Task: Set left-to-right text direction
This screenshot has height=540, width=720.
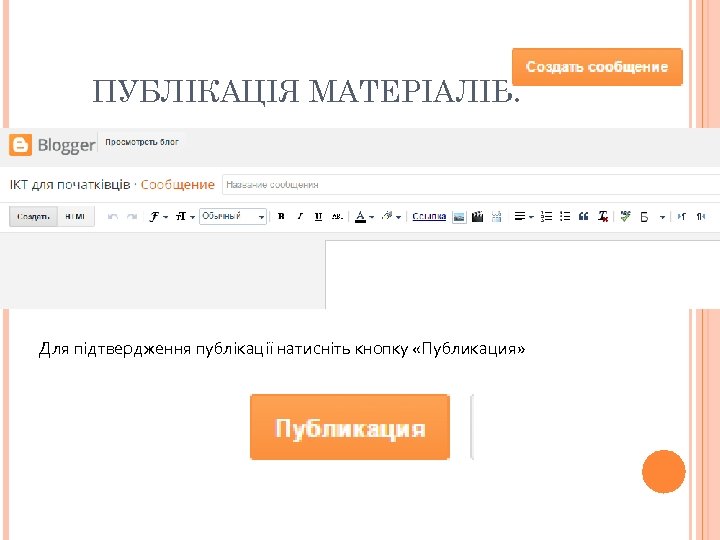Action: pyautogui.click(x=681, y=217)
